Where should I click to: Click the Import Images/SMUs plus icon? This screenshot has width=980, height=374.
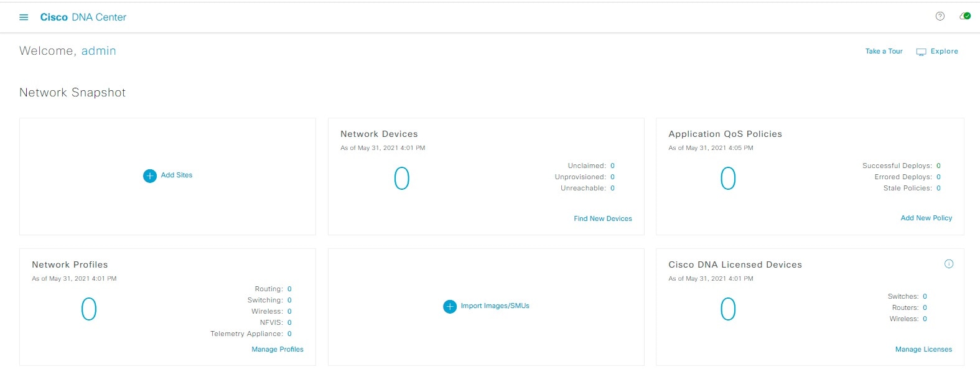450,307
